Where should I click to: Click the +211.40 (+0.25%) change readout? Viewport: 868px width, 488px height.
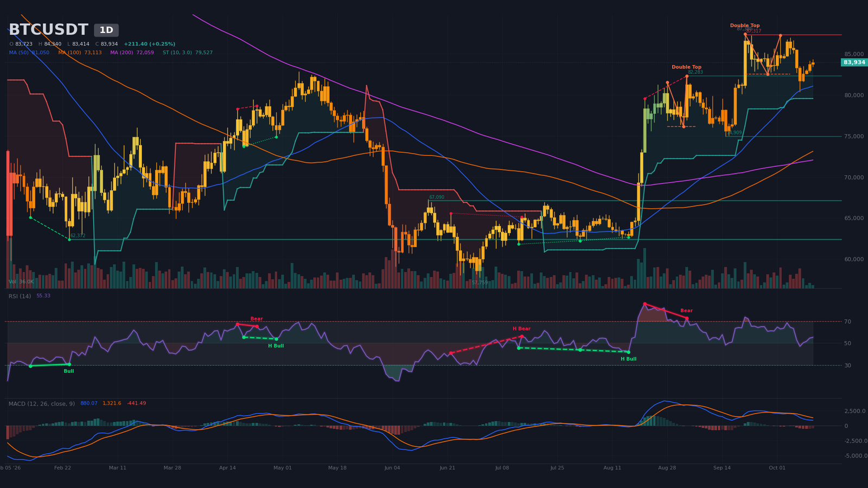click(x=149, y=44)
